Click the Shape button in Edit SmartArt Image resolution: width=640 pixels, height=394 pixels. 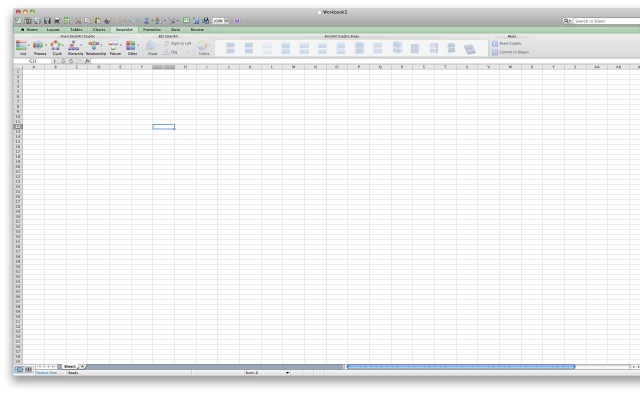[x=152, y=47]
